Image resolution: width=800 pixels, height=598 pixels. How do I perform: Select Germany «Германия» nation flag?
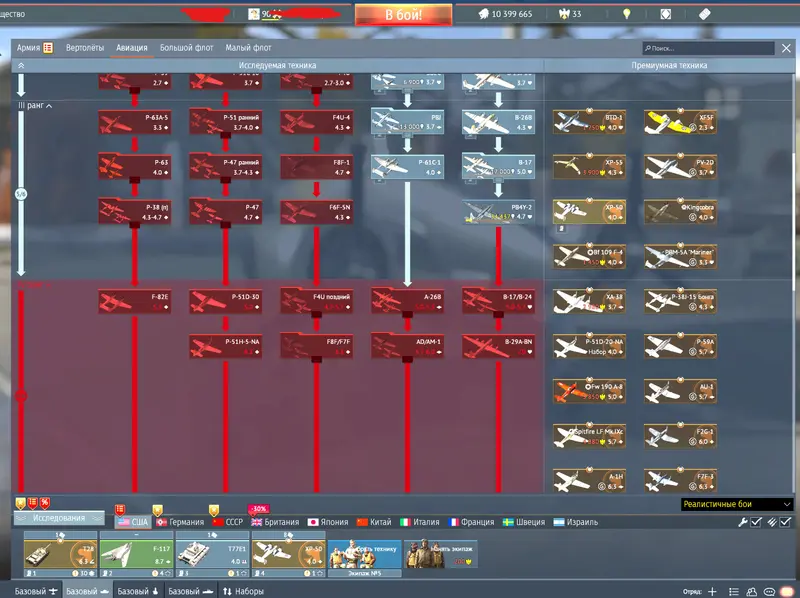coord(162,522)
